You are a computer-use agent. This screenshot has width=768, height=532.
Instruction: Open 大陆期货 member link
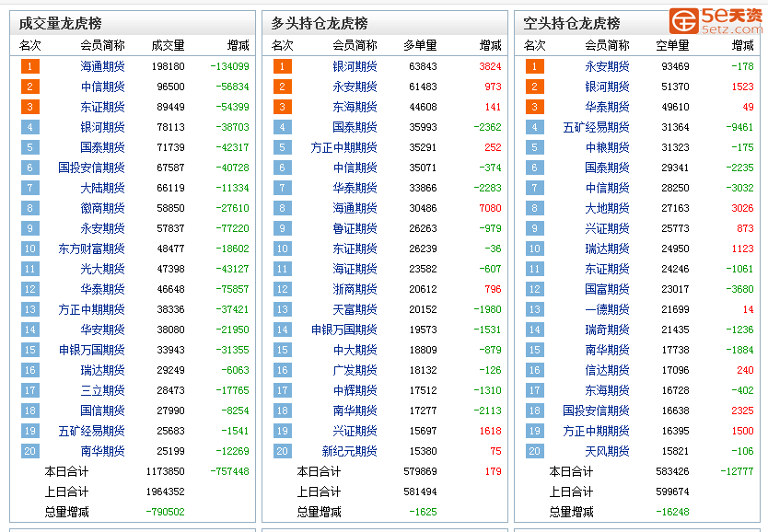[x=102, y=188]
